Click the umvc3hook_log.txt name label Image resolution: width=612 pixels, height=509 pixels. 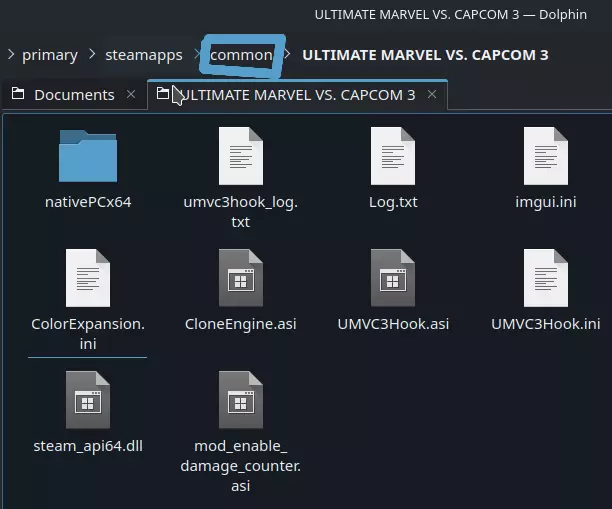click(x=241, y=212)
